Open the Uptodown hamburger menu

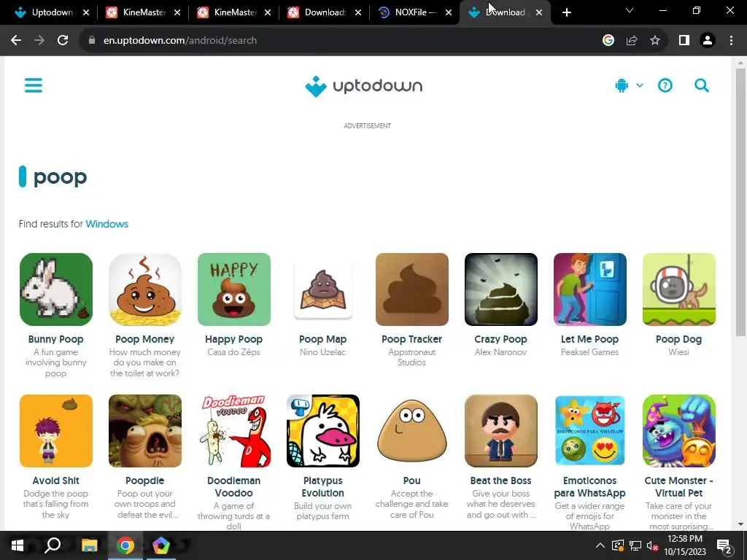pyautogui.click(x=34, y=86)
